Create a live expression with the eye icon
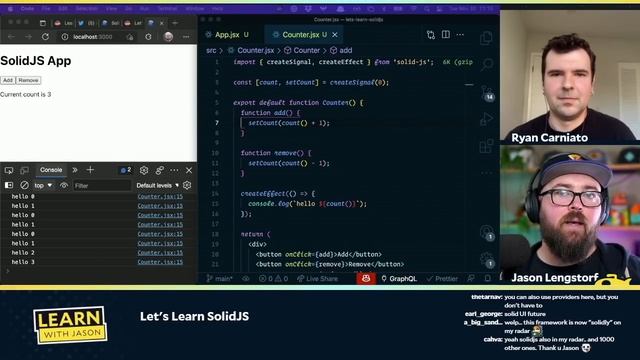The height and width of the screenshot is (360, 640). pyautogui.click(x=64, y=185)
